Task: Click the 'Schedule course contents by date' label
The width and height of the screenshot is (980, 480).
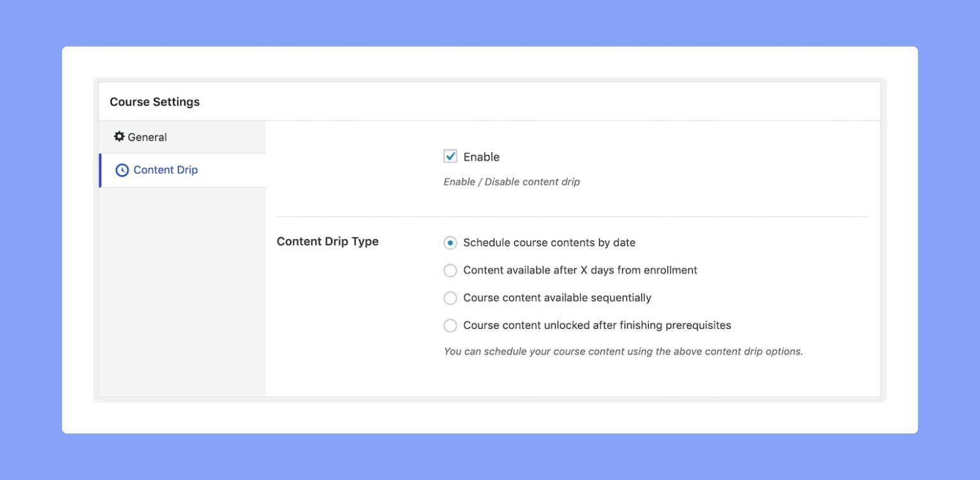Action: 549,243
